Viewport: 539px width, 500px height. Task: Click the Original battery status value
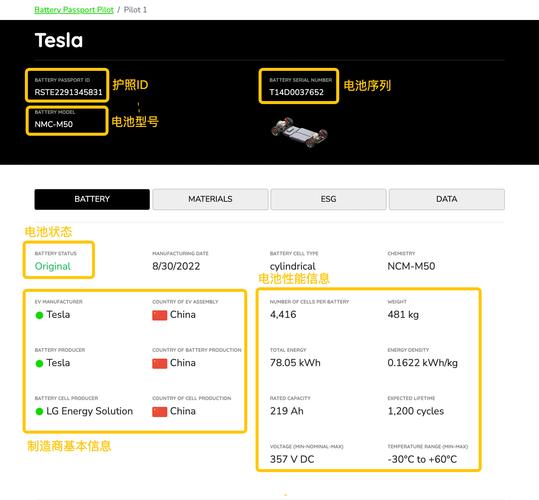(x=53, y=266)
